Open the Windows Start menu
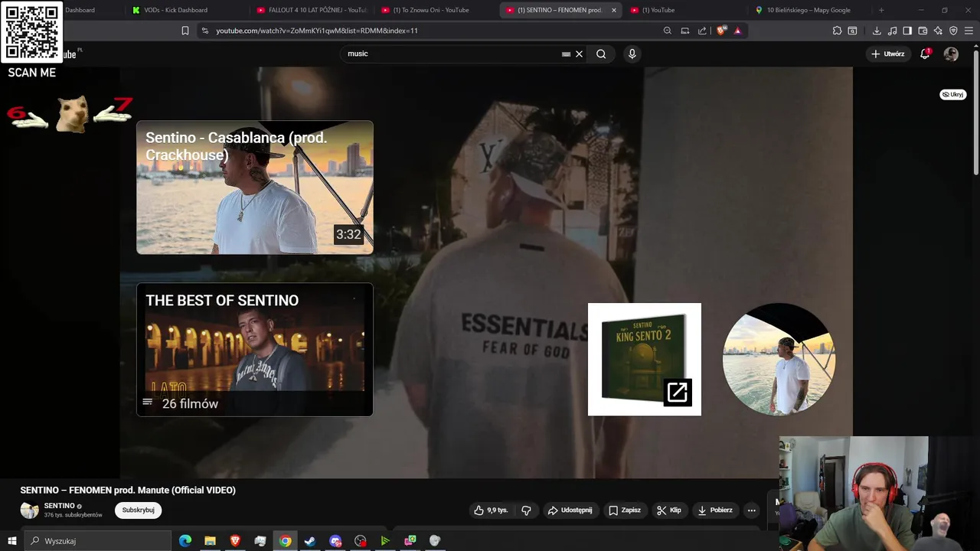The image size is (980, 551). point(11,541)
